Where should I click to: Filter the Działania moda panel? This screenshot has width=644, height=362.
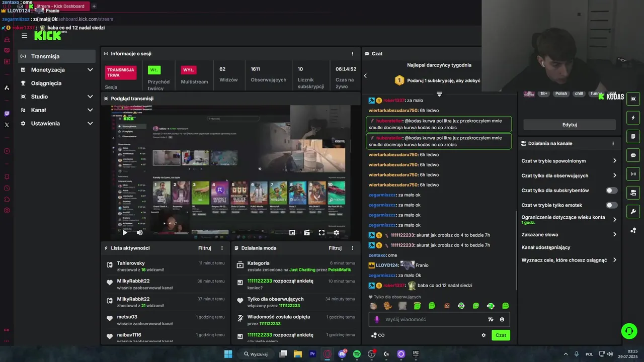[335, 248]
